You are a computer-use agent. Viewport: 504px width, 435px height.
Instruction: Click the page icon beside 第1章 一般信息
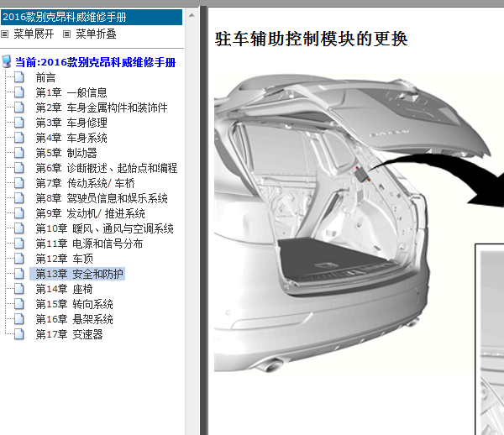(19, 92)
